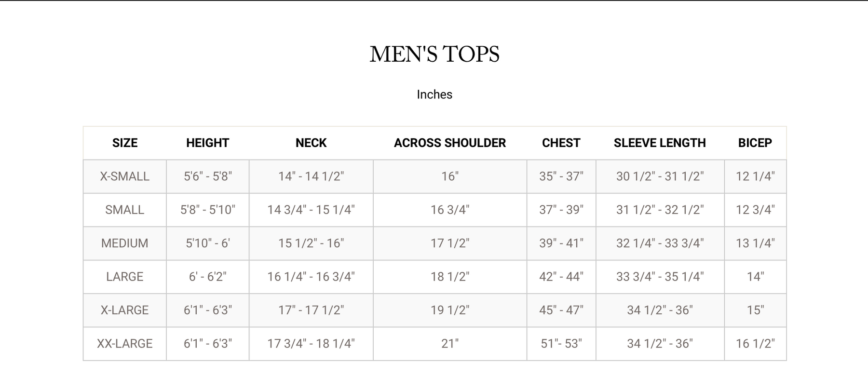Click the X-SMALL size row label
The height and width of the screenshot is (390, 868).
125,176
